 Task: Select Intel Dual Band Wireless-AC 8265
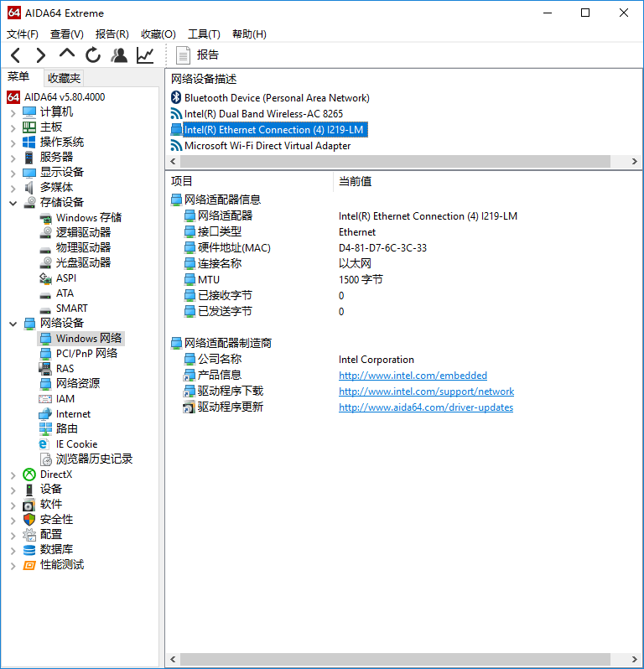[262, 114]
